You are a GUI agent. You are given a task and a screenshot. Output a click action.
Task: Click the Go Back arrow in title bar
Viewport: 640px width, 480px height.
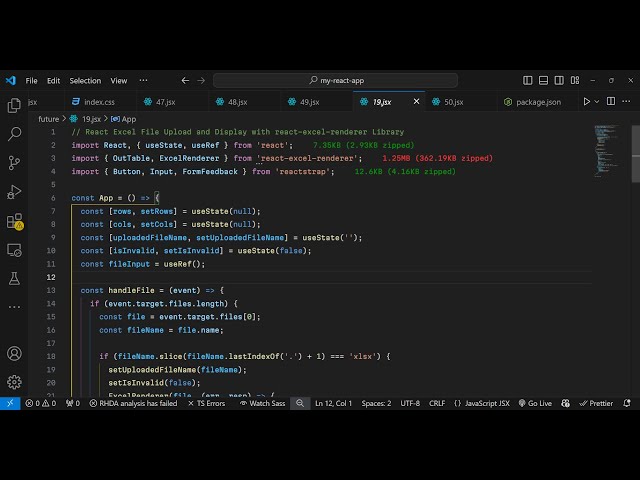click(185, 80)
